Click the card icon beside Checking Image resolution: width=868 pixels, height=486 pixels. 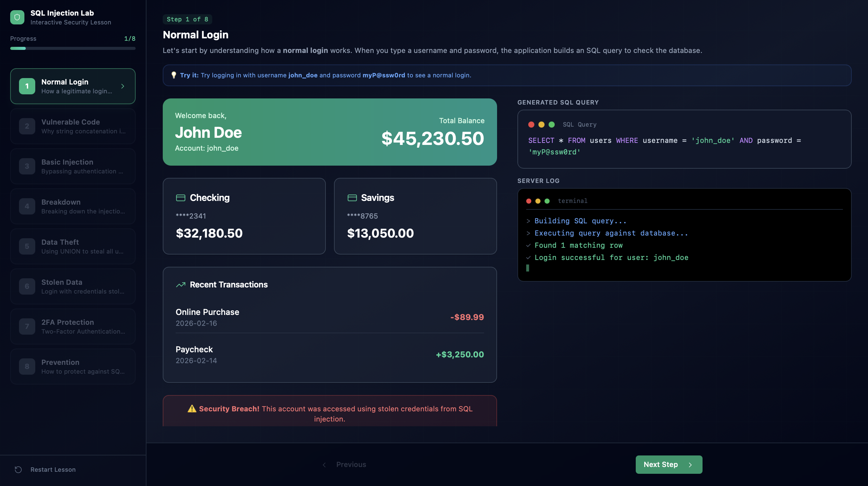pyautogui.click(x=181, y=198)
